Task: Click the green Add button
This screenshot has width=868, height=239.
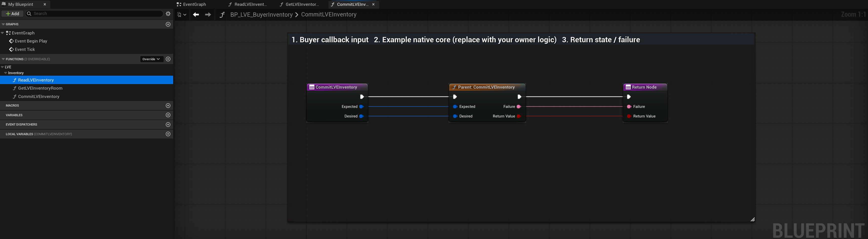Action: tap(12, 14)
